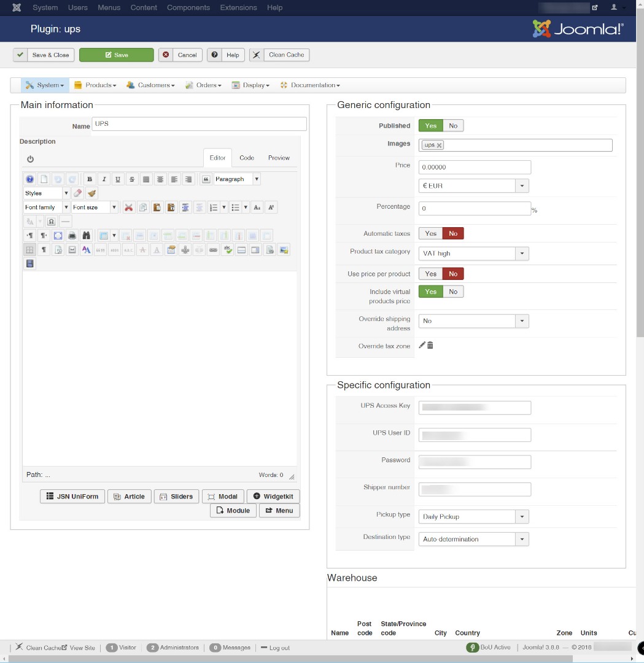Open the Orders submenu
Image resolution: width=644 pixels, height=663 pixels.
click(x=203, y=85)
